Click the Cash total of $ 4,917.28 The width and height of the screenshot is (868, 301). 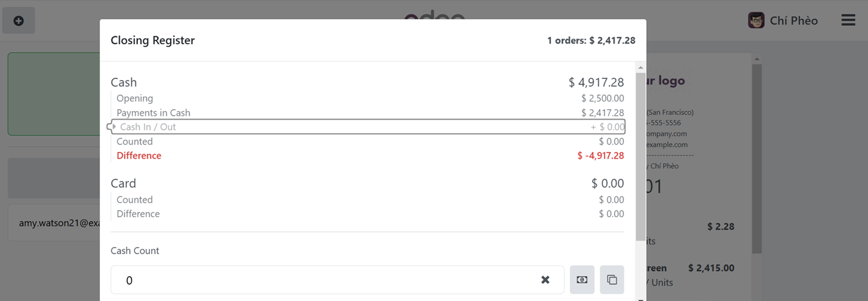point(596,83)
